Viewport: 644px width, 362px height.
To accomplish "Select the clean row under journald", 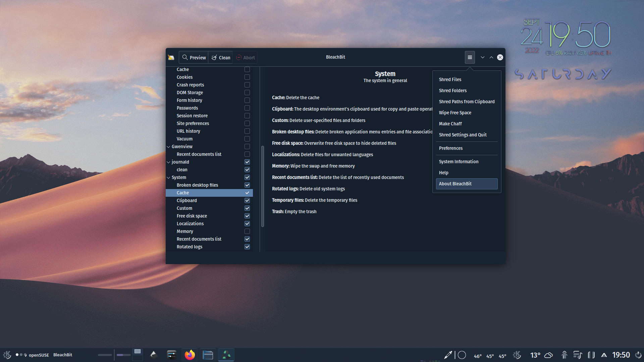I will click(x=209, y=170).
